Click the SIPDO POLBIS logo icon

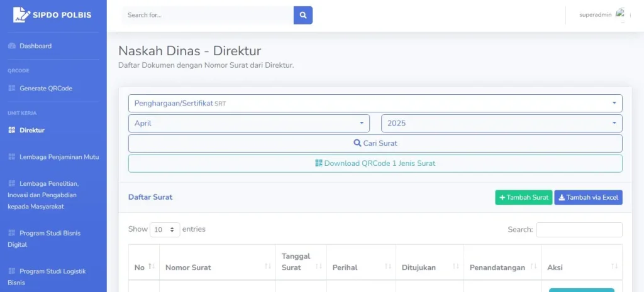pos(21,14)
